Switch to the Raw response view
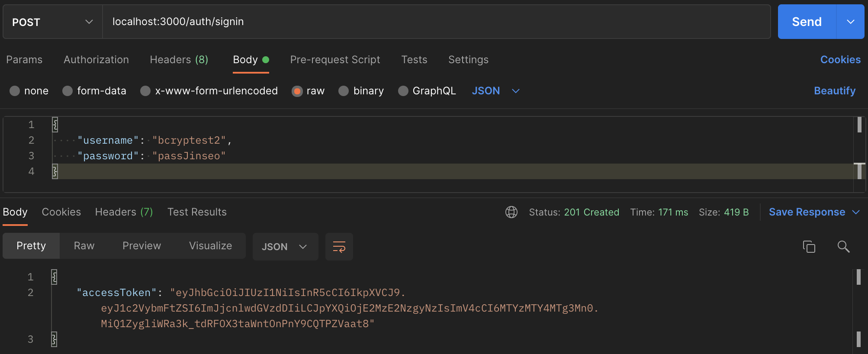The width and height of the screenshot is (868, 354). [x=84, y=246]
